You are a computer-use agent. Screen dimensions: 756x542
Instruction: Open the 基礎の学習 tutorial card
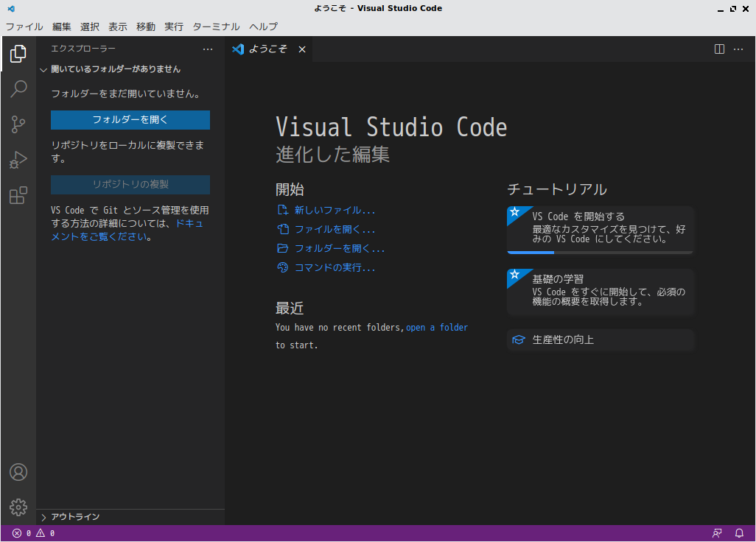click(x=601, y=292)
